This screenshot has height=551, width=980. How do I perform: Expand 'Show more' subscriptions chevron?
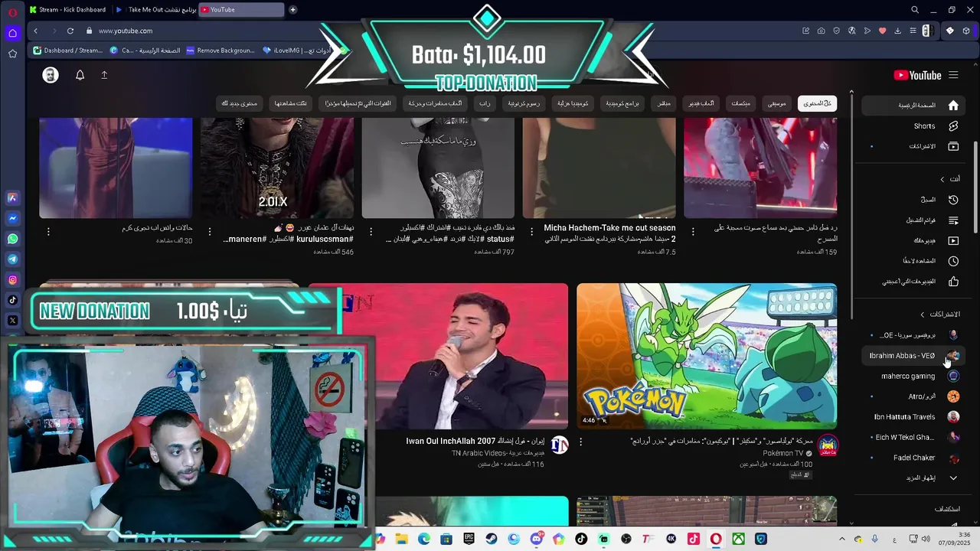[953, 478]
